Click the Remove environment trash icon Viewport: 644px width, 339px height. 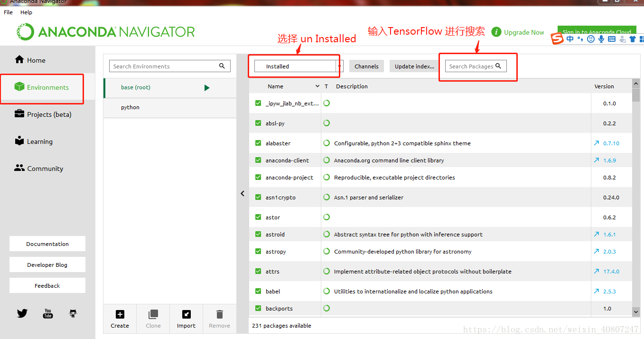tap(219, 314)
